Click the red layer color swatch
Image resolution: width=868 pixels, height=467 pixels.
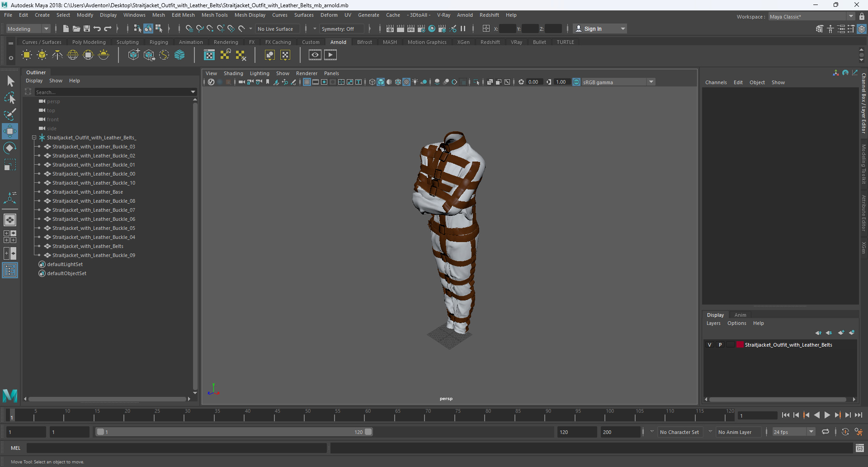point(740,345)
